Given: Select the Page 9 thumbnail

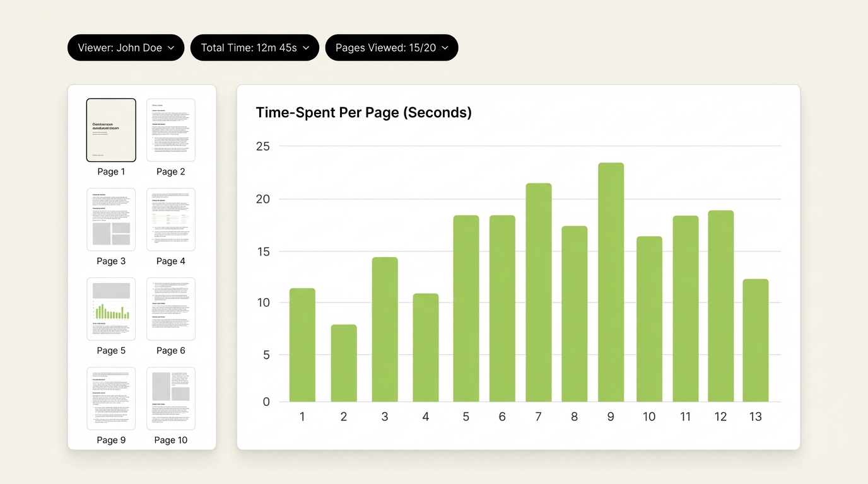Looking at the screenshot, I should coord(111,398).
